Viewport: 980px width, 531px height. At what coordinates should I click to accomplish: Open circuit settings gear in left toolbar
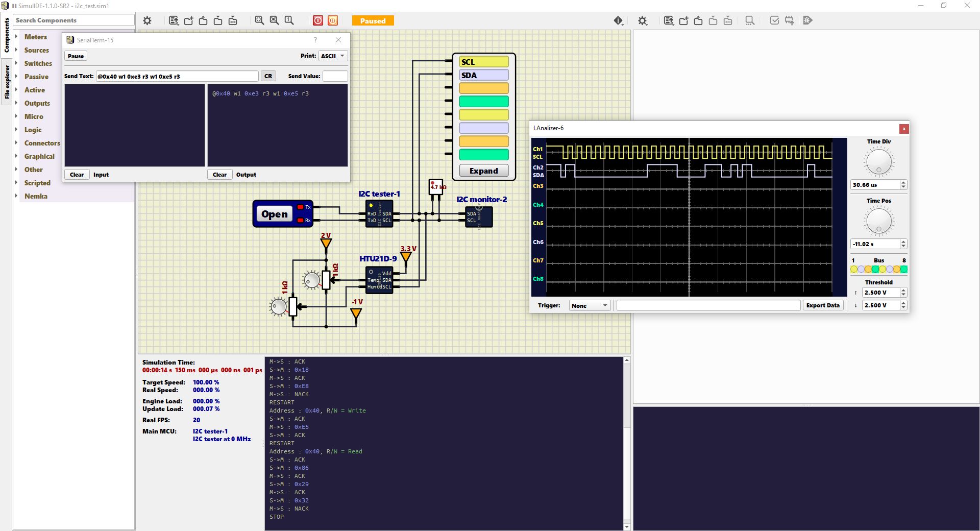147,20
